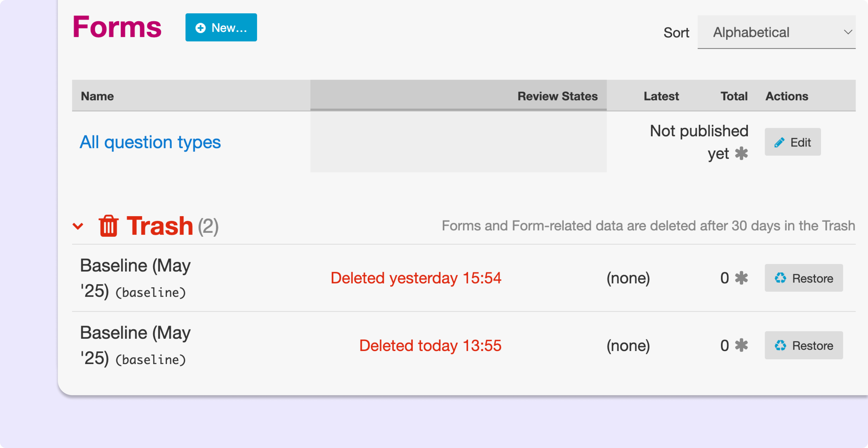Click asterisk next to total of yesterday's deleted form
The image size is (868, 448).
741,278
